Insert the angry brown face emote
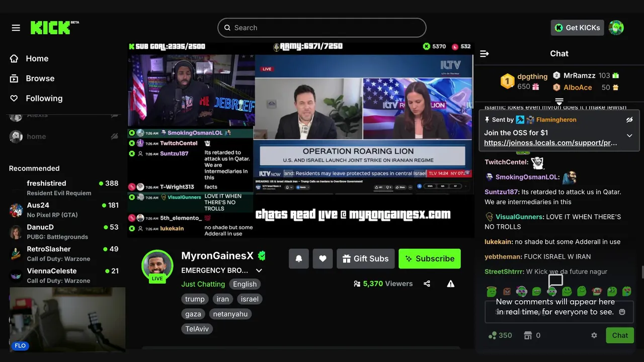 point(507,291)
